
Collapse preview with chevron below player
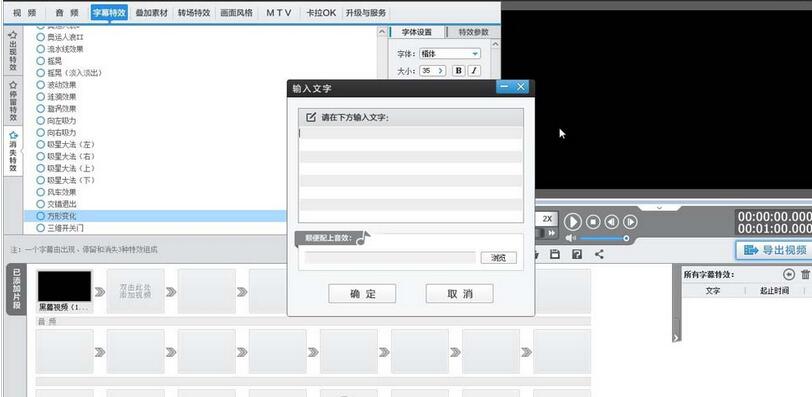coord(659,208)
